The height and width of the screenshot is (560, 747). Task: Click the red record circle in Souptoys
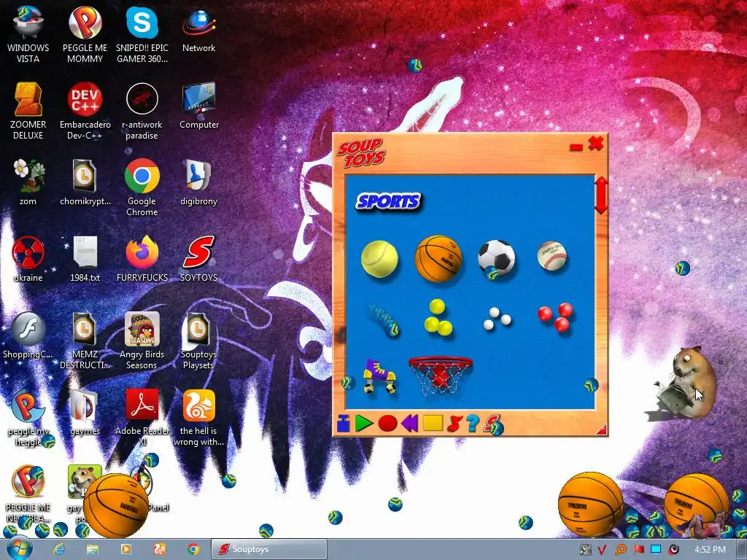387,423
